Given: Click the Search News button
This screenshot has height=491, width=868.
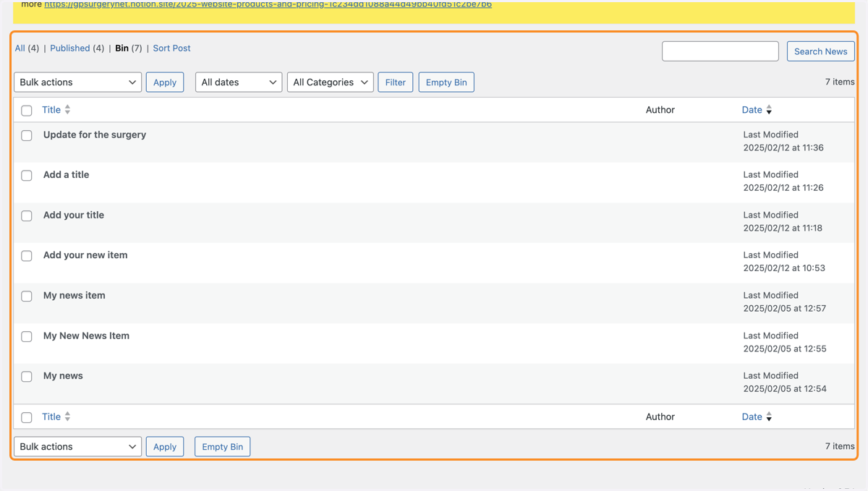Looking at the screenshot, I should point(821,51).
